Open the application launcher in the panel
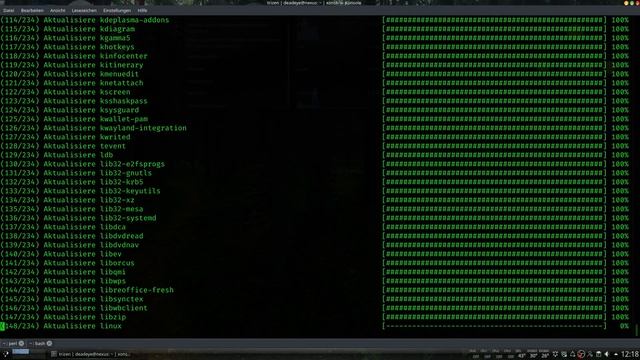The height and width of the screenshot is (360, 640). pyautogui.click(x=5, y=354)
